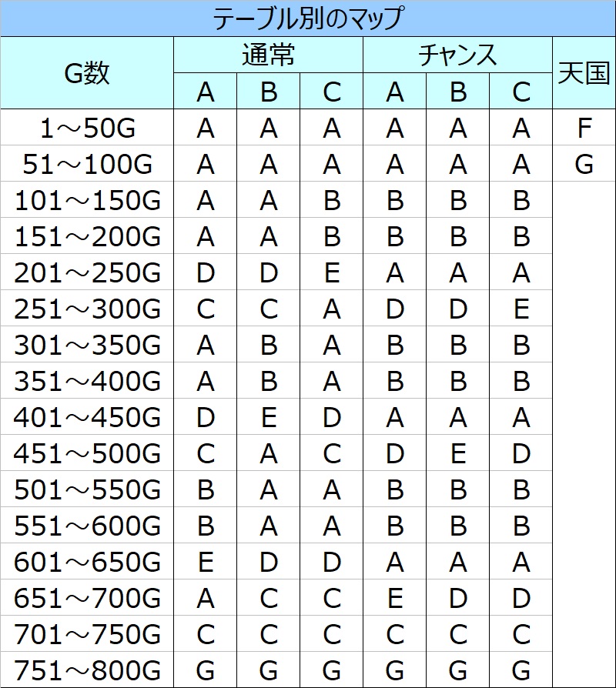Click E in 201～250G row, 通常 C
This screenshot has height=688, width=616.
(332, 273)
